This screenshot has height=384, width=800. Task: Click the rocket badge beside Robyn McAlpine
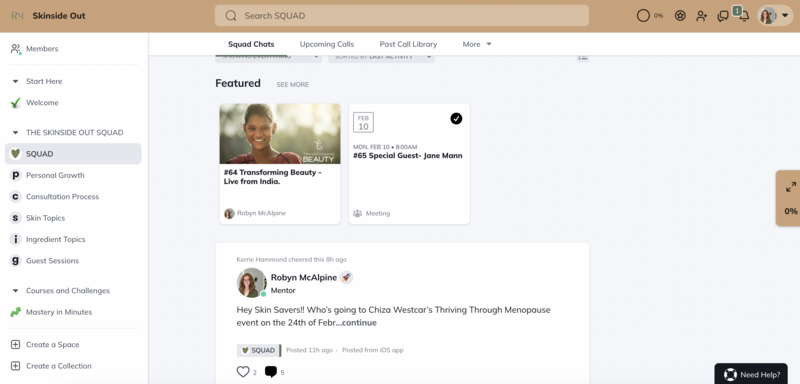[346, 277]
